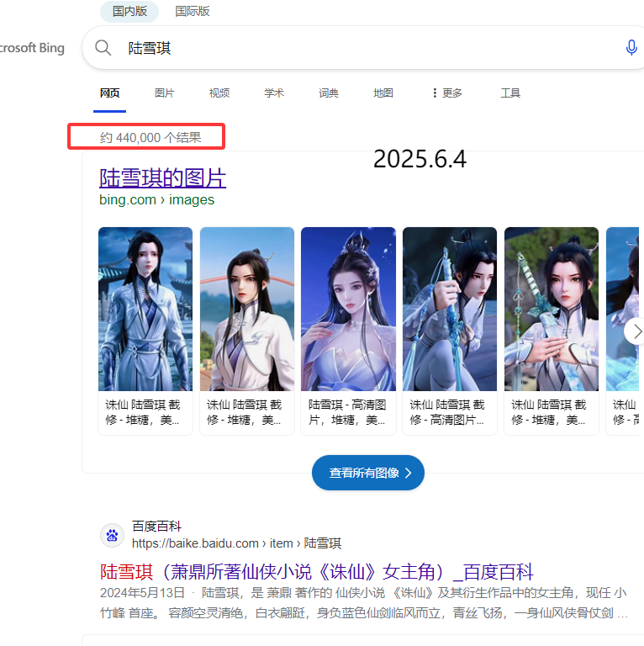Image resolution: width=644 pixels, height=646 pixels.
Task: Open the 图片 tab
Action: [164, 93]
